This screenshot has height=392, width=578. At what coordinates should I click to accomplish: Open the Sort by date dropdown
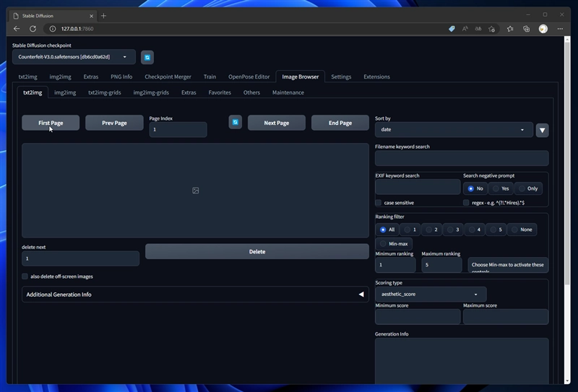tap(454, 130)
